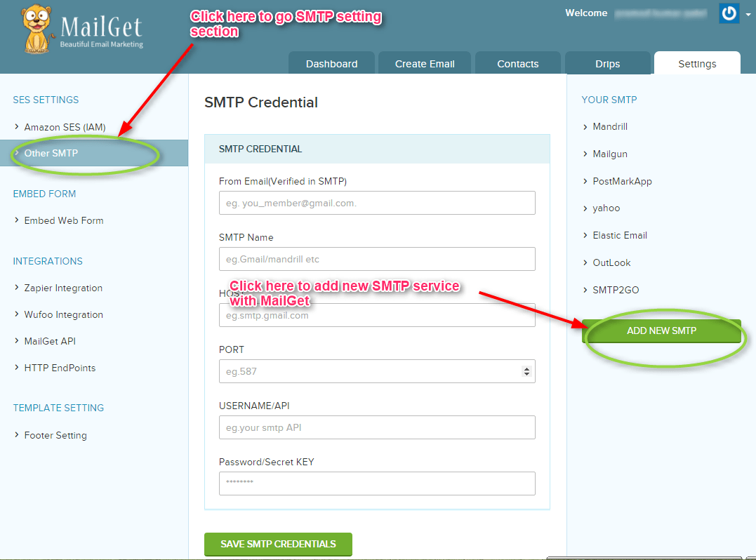Select Other SMTP in sidebar
This screenshot has width=756, height=560.
[94, 153]
